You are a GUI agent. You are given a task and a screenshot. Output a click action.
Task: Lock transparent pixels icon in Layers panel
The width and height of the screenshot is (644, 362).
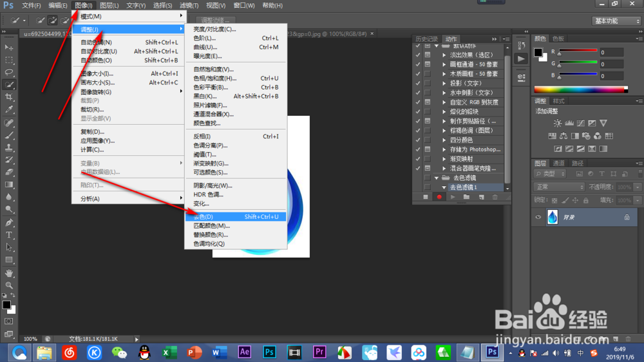tap(554, 200)
